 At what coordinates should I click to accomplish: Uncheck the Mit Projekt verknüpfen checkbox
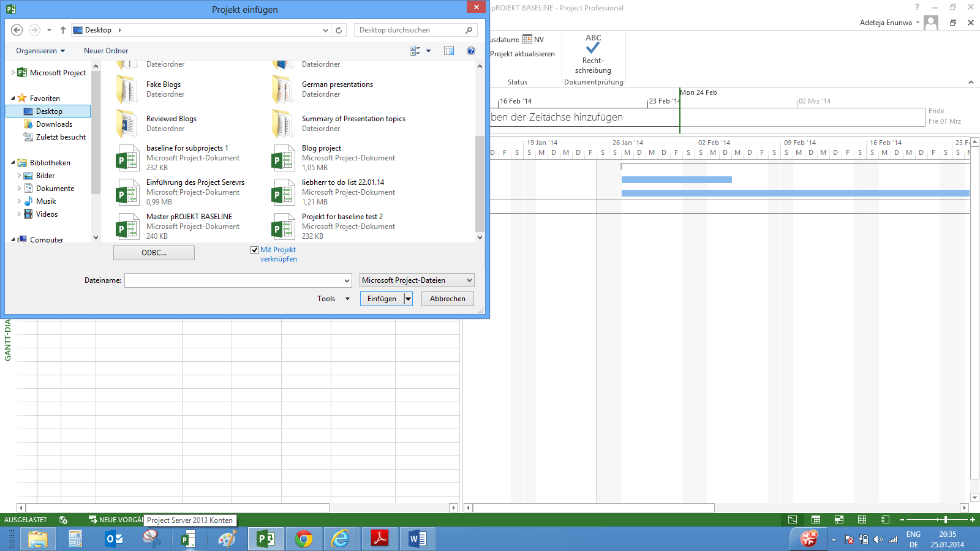(x=255, y=250)
